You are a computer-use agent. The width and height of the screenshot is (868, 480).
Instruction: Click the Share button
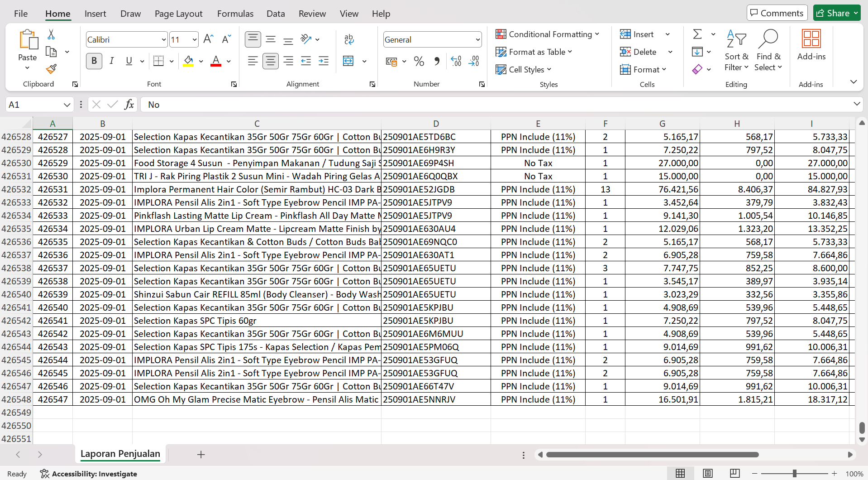[x=837, y=13]
